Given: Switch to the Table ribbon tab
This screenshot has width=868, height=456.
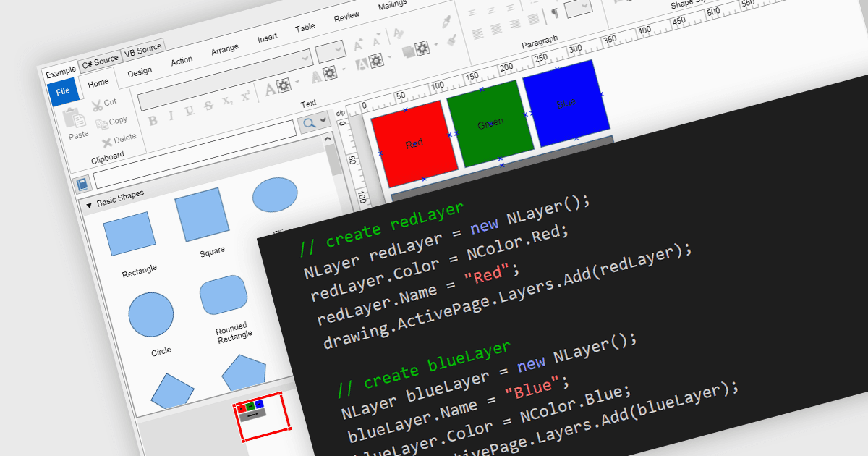Looking at the screenshot, I should (x=305, y=28).
